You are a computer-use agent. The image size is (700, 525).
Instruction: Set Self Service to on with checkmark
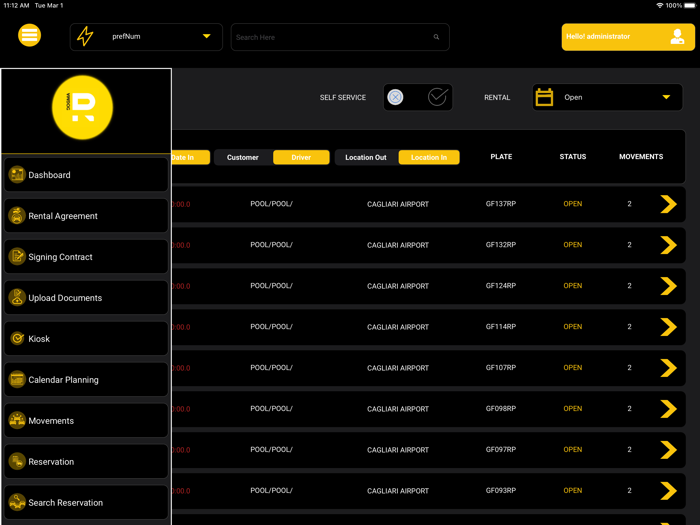click(x=438, y=96)
